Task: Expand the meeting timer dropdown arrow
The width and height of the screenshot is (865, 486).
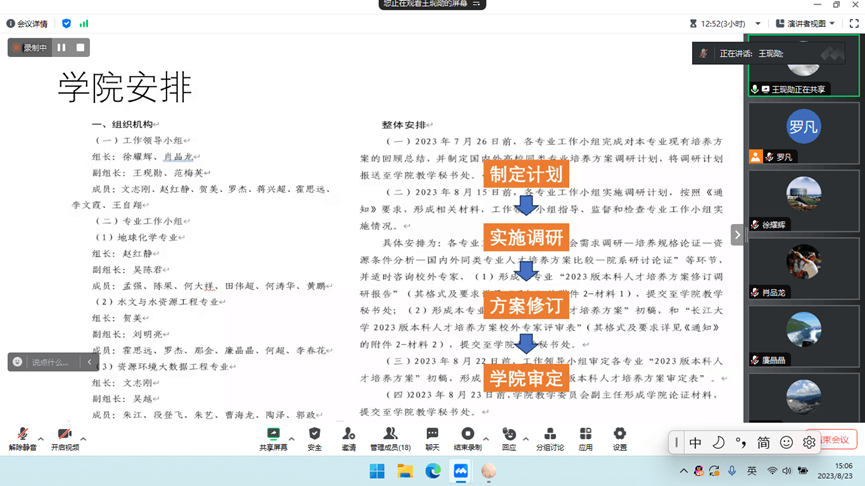Action: [757, 23]
